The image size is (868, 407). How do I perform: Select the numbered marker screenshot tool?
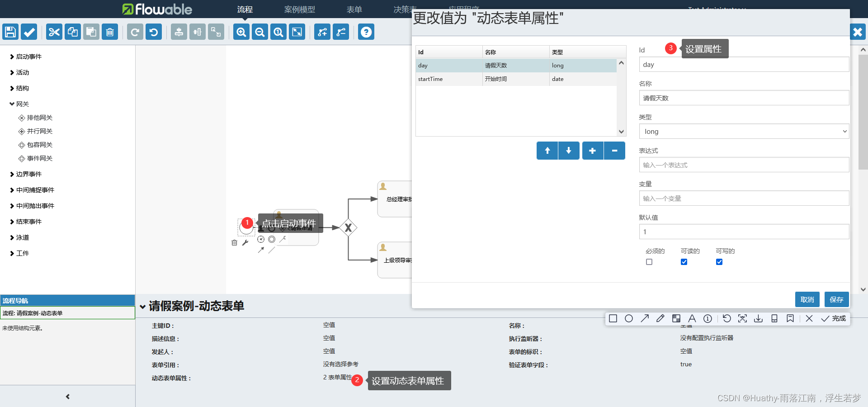pos(708,318)
